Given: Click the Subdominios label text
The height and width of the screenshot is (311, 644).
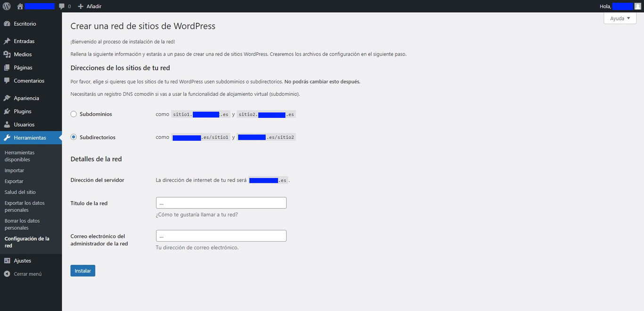Looking at the screenshot, I should click(96, 114).
